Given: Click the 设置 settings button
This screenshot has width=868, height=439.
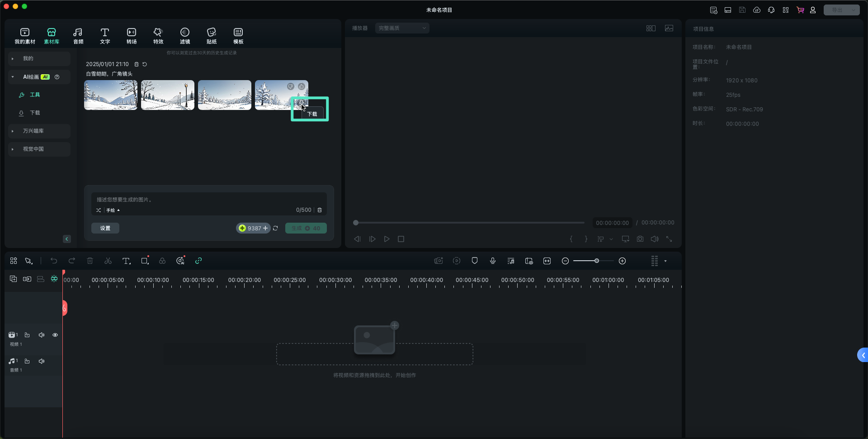Looking at the screenshot, I should 105,228.
